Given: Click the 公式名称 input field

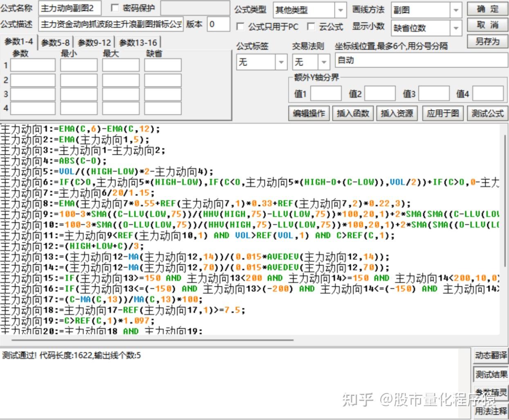Looking at the screenshot, I should click(70, 8).
